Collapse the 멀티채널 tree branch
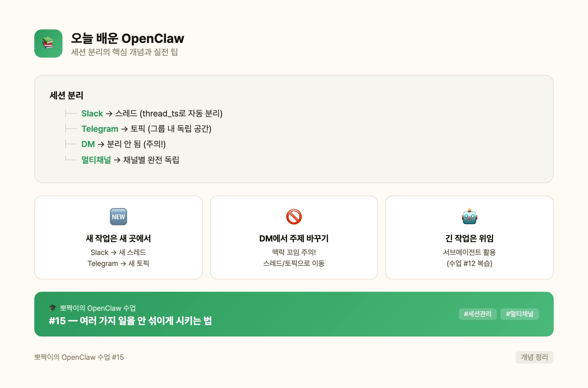Viewport: 588px width, 388px height. tap(96, 160)
